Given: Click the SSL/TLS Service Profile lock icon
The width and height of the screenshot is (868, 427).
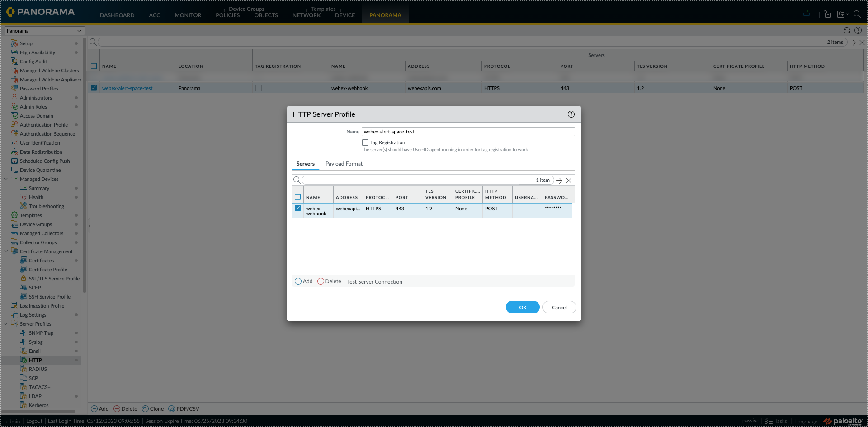Looking at the screenshot, I should tap(24, 279).
